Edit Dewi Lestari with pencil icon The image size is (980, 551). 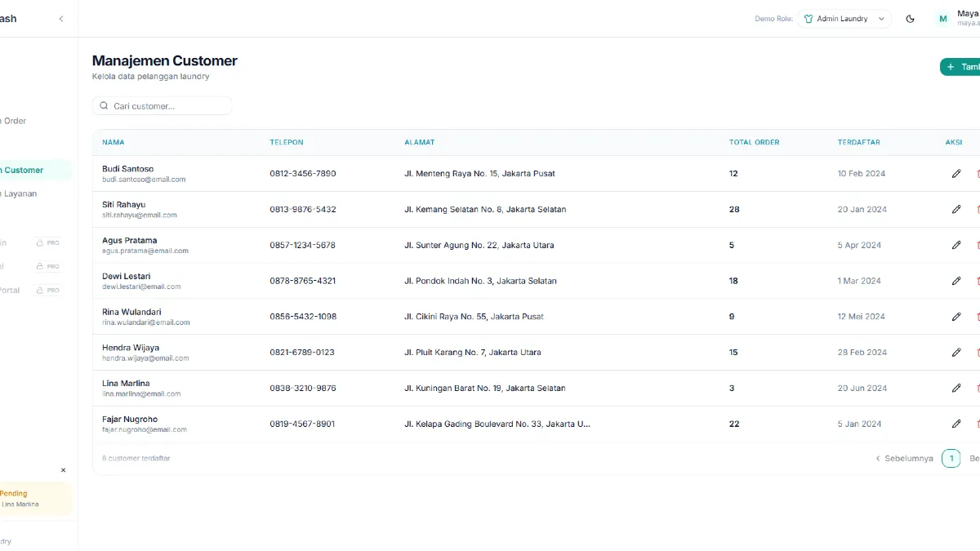pyautogui.click(x=956, y=281)
